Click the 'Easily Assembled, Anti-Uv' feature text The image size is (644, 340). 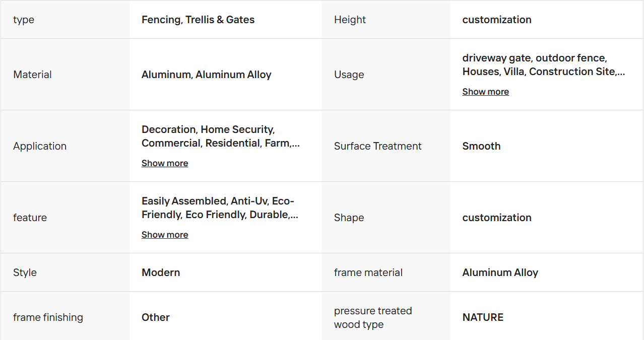coord(205,201)
